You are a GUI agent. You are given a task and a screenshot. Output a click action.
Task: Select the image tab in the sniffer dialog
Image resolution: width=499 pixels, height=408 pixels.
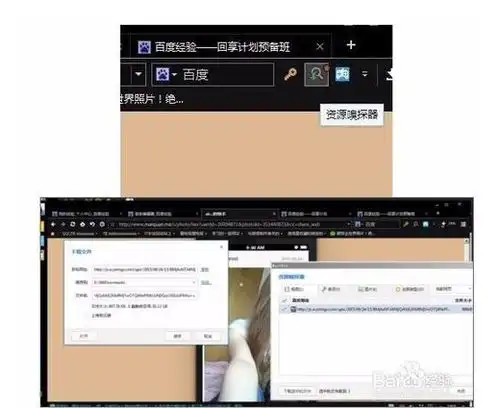(x=367, y=289)
